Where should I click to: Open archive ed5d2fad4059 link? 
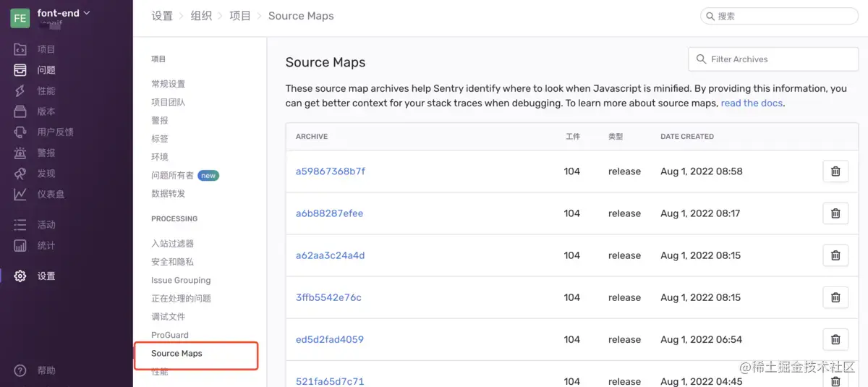[x=329, y=339]
